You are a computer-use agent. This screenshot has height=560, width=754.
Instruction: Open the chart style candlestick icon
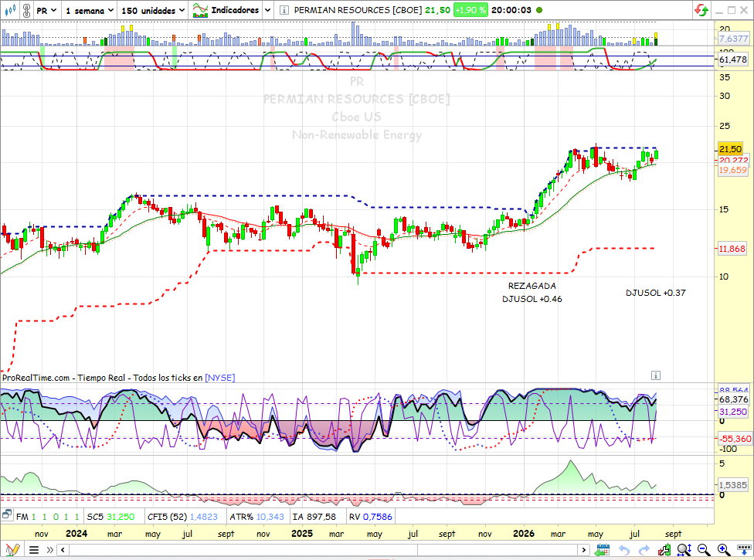(x=10, y=9)
